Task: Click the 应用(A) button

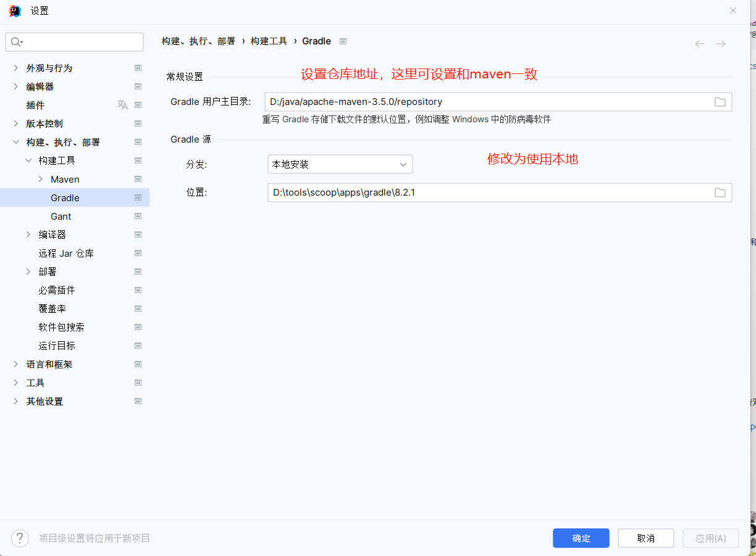Action: [711, 538]
